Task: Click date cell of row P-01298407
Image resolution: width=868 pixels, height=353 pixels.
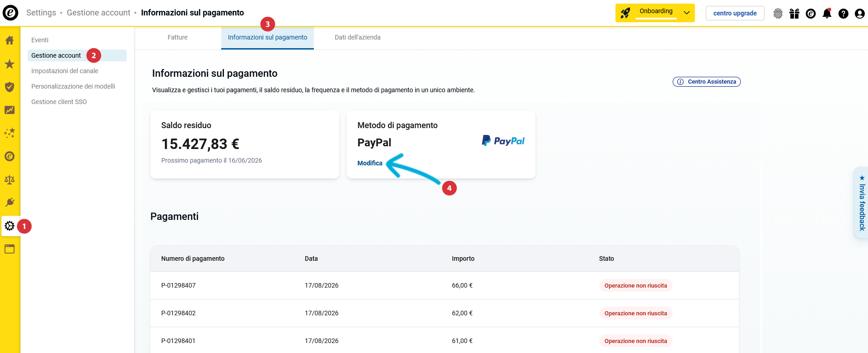Action: coord(322,285)
